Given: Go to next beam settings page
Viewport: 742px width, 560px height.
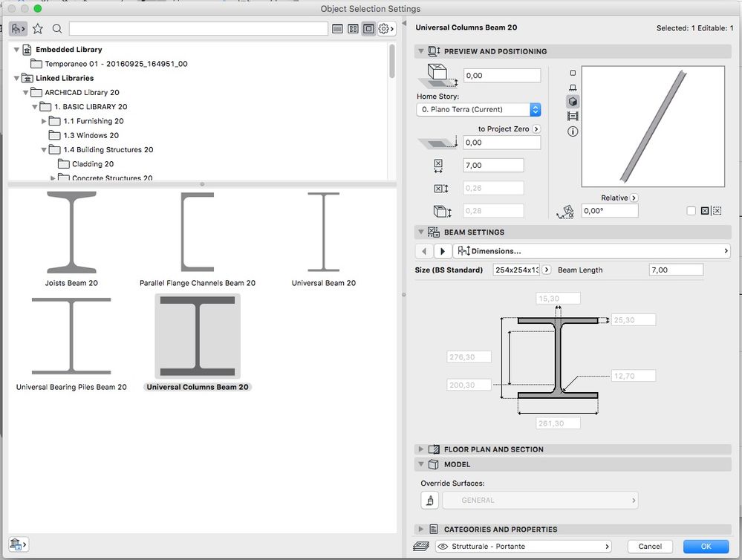Looking at the screenshot, I should pos(443,251).
